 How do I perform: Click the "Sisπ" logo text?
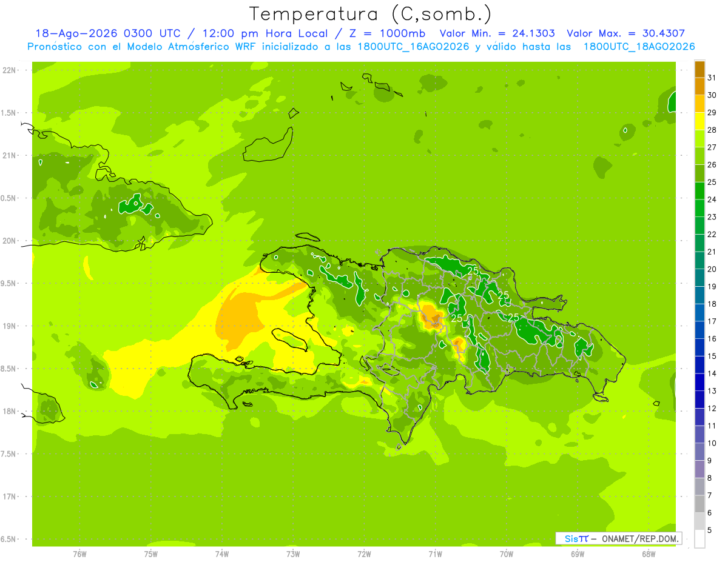tap(576, 538)
